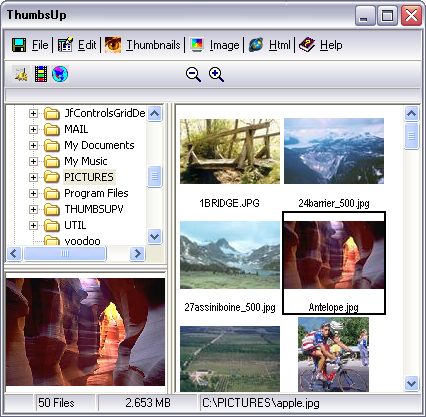Click the zoom in magnifier icon
The height and width of the screenshot is (417, 426).
tap(216, 74)
